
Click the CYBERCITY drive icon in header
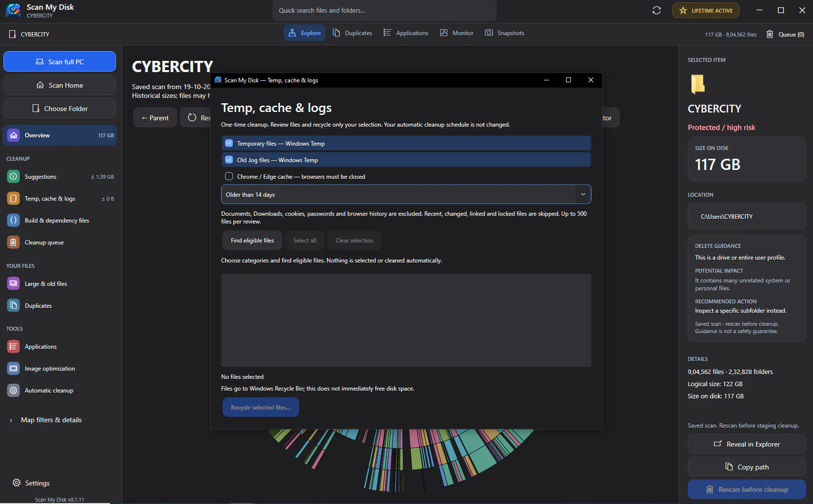click(13, 34)
